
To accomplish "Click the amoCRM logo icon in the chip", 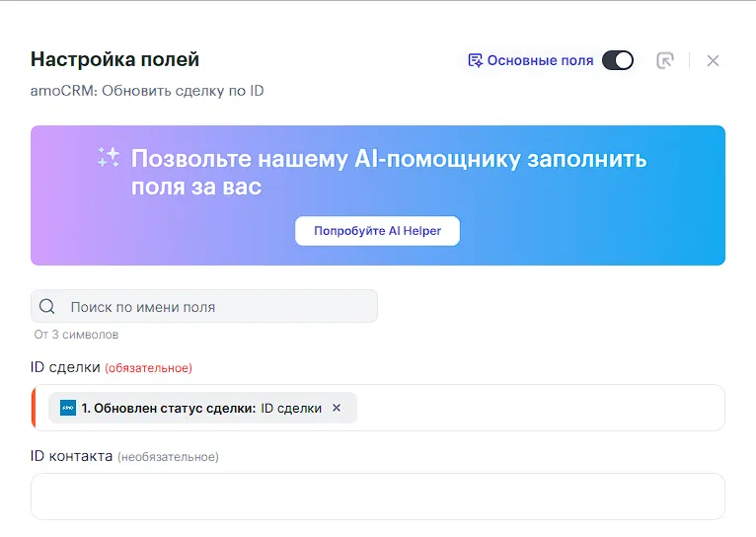I will (67, 408).
